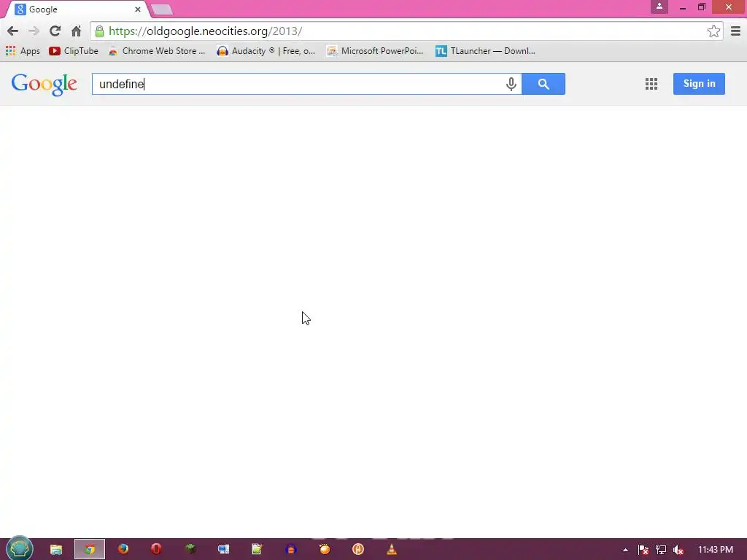Click the forward navigation arrow
747x560 pixels.
pos(34,31)
